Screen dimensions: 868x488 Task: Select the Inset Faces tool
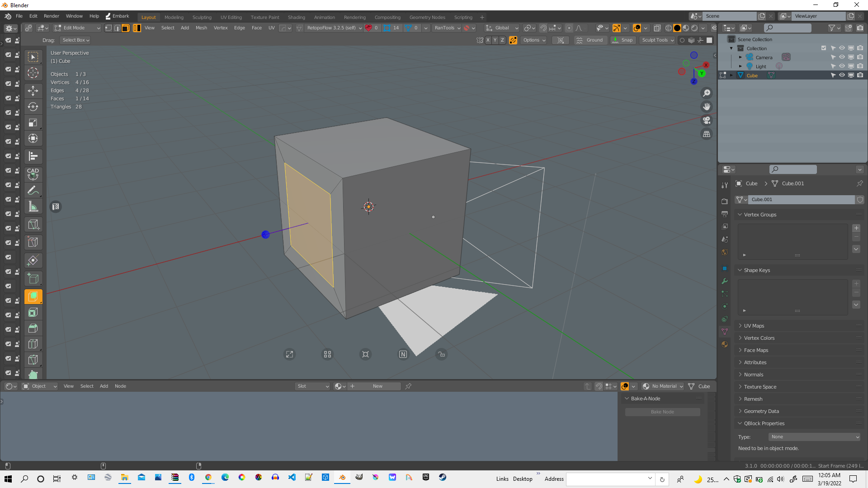33,313
